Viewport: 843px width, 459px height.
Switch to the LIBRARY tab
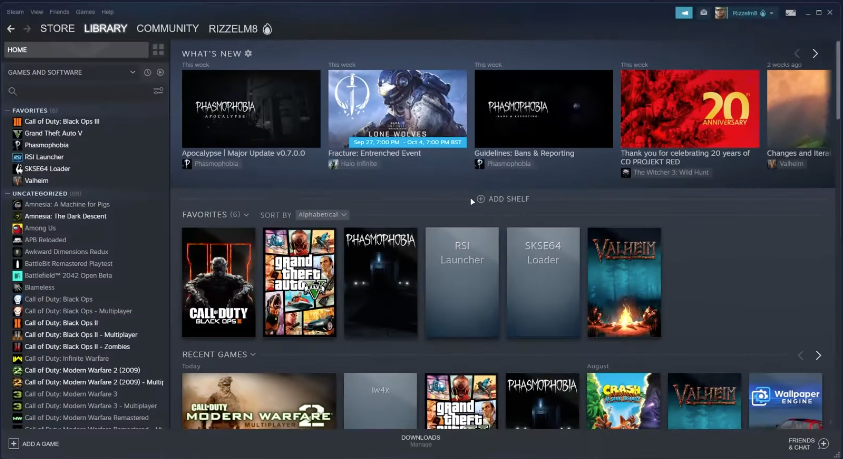click(105, 28)
